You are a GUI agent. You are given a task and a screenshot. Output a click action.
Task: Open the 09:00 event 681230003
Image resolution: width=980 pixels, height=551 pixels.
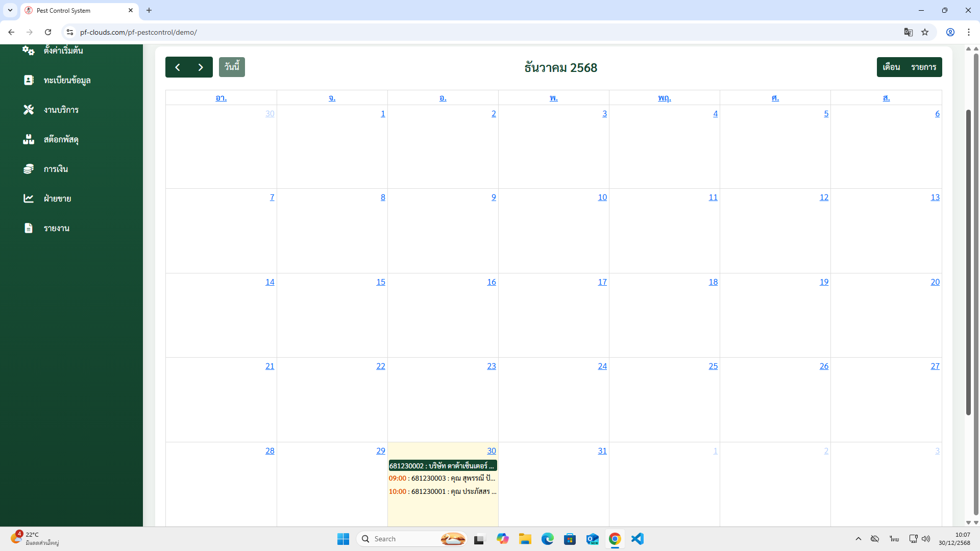click(x=442, y=479)
